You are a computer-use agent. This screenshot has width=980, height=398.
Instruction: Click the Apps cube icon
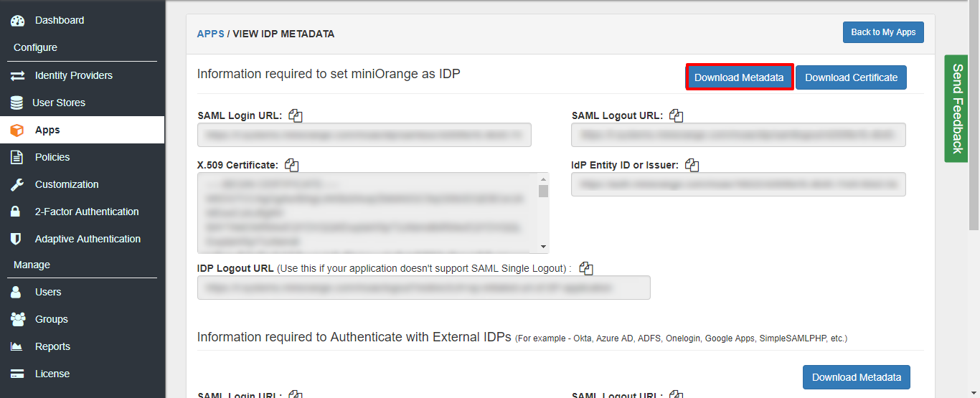point(17,130)
